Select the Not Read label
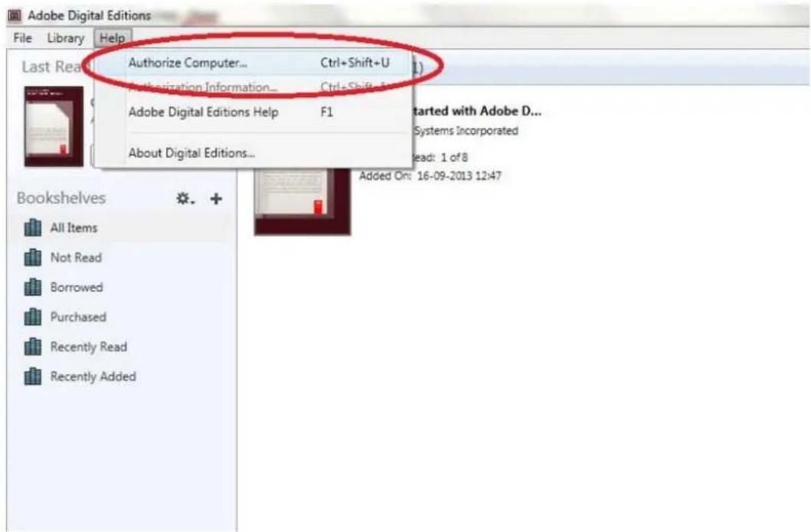The width and height of the screenshot is (811, 532). coord(76,257)
